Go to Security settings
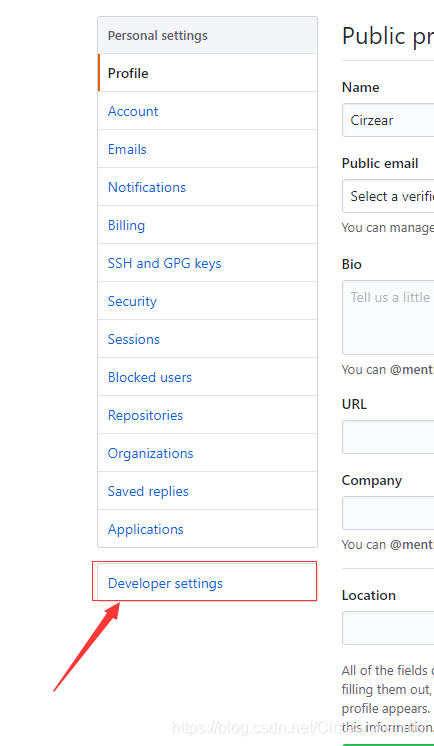Viewport: 434px width, 746px height. [207, 301]
